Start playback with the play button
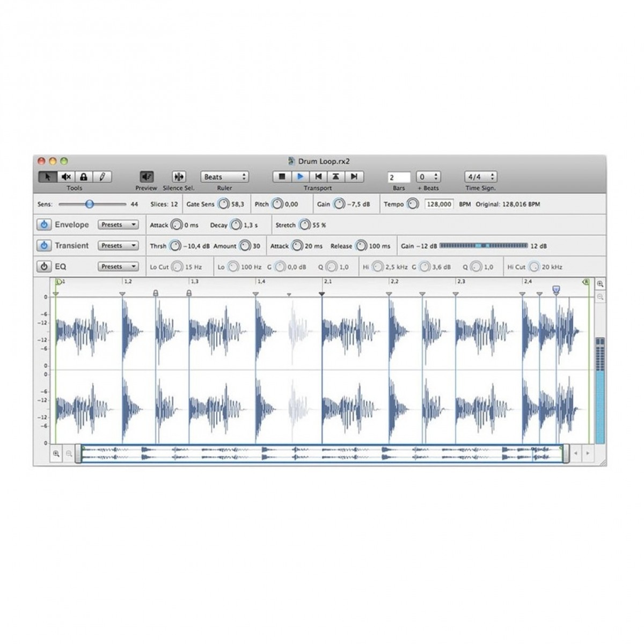 pyautogui.click(x=300, y=177)
